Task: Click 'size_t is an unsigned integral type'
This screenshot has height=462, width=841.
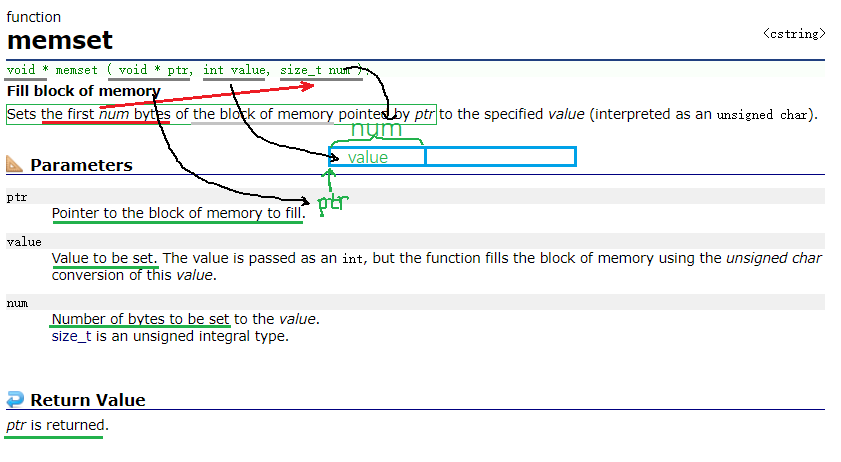Action: tap(170, 336)
